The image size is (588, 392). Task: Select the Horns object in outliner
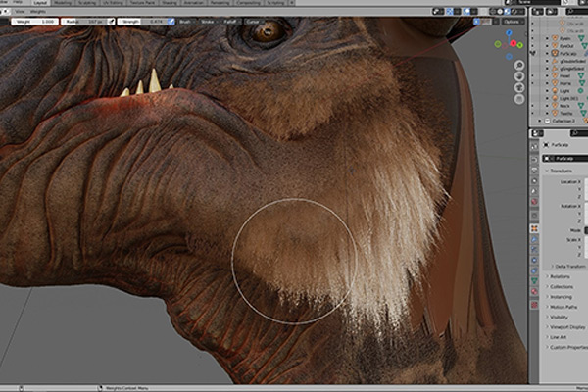coord(565,83)
